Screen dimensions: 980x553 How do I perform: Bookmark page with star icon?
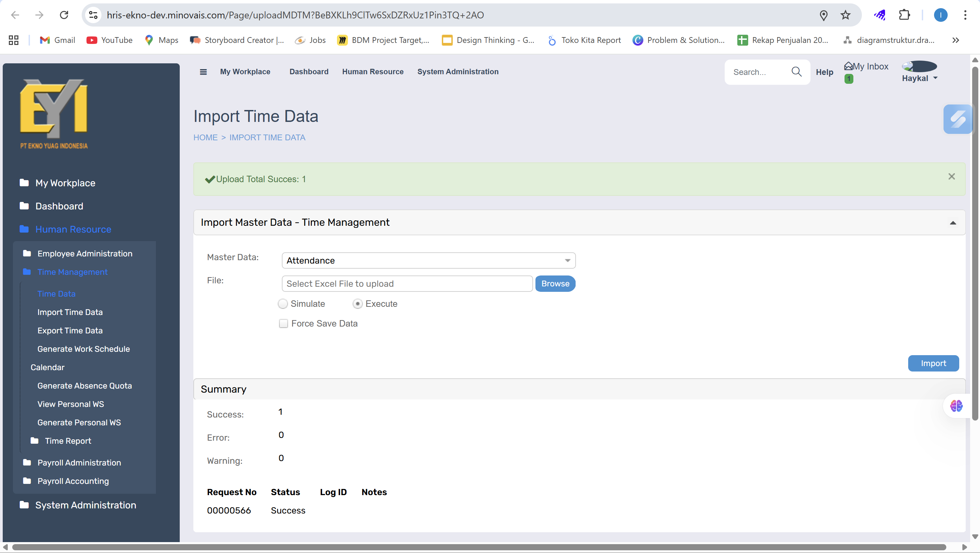[x=845, y=15]
